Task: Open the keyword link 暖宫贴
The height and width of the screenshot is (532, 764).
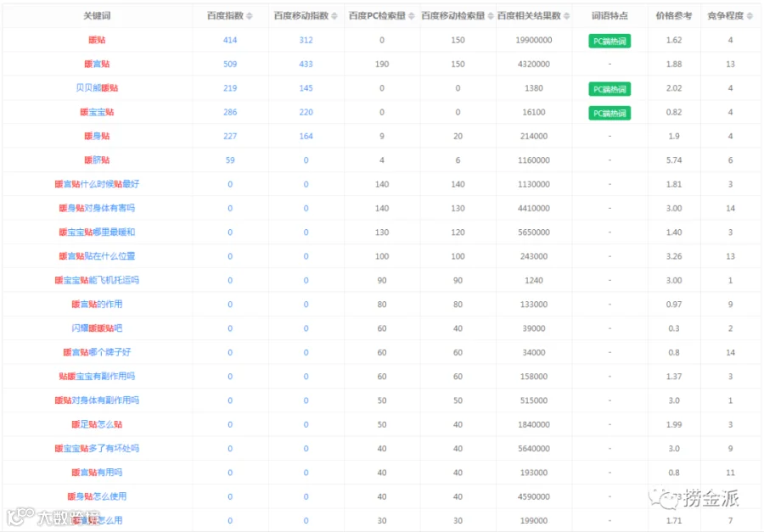Action: point(97,64)
